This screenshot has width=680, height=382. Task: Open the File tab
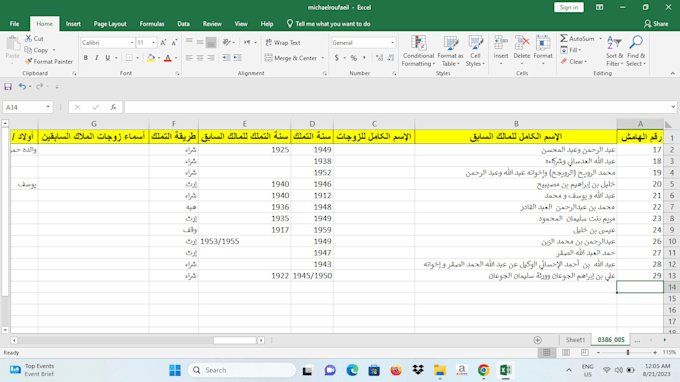(x=14, y=24)
